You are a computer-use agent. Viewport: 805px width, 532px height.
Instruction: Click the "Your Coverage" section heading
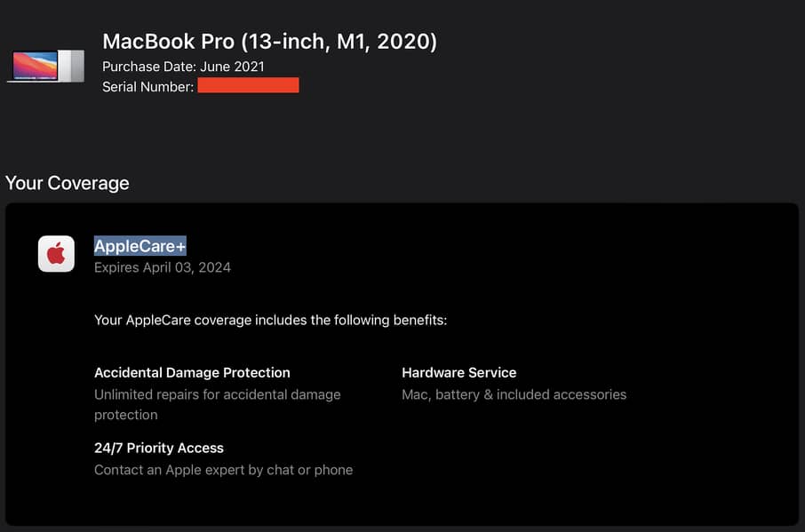68,183
